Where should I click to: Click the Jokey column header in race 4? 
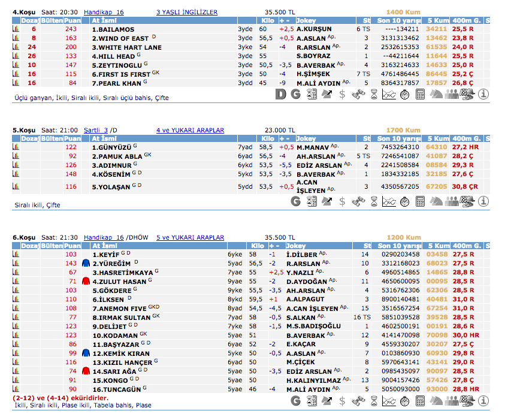pos(306,20)
